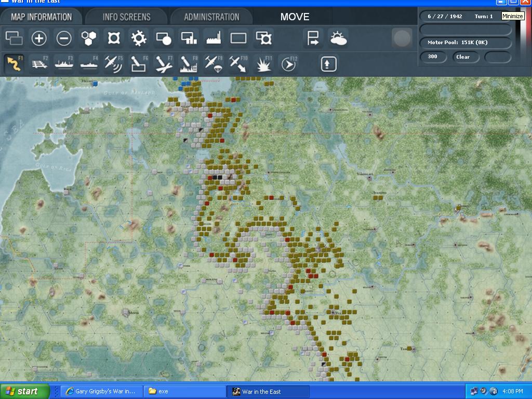Open the Windows start menu
The image size is (532, 399).
pos(24,392)
